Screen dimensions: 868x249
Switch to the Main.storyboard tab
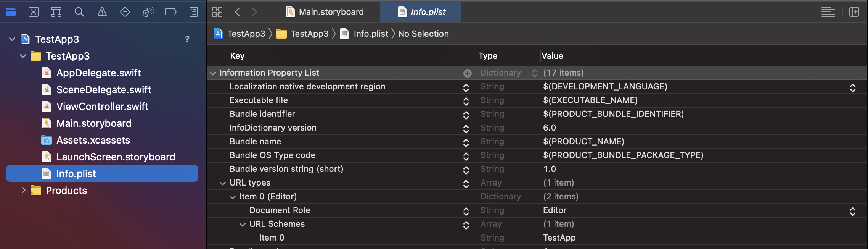(325, 12)
